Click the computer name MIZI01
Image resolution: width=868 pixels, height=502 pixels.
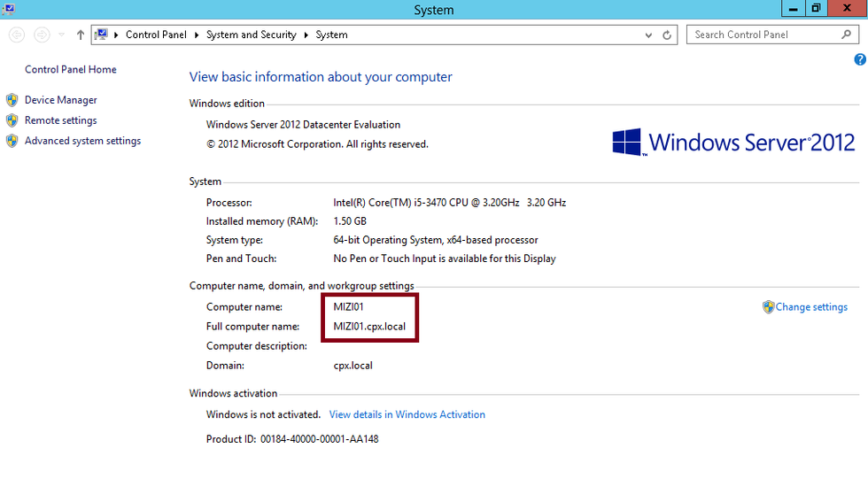click(348, 306)
